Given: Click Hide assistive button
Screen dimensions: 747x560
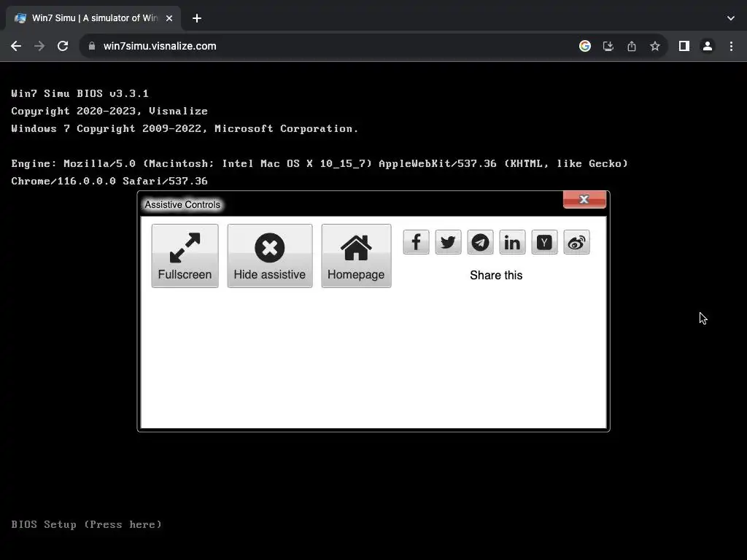Looking at the screenshot, I should pos(270,256).
